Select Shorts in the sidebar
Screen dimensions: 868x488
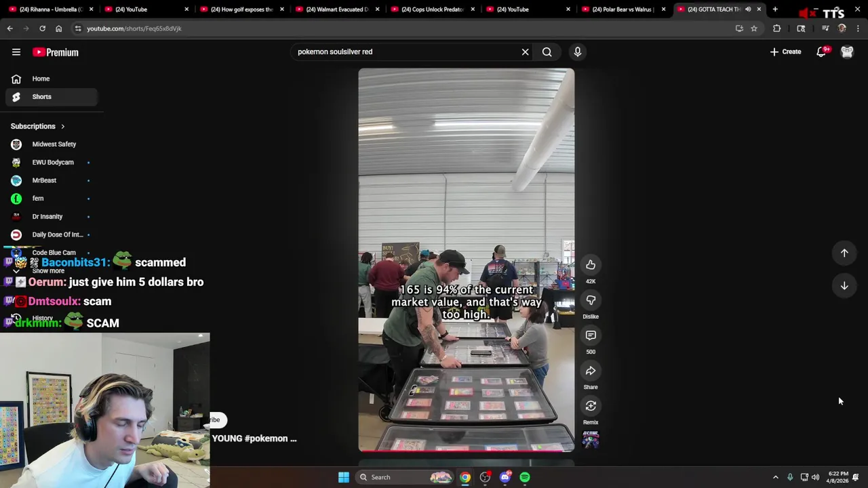coord(51,97)
